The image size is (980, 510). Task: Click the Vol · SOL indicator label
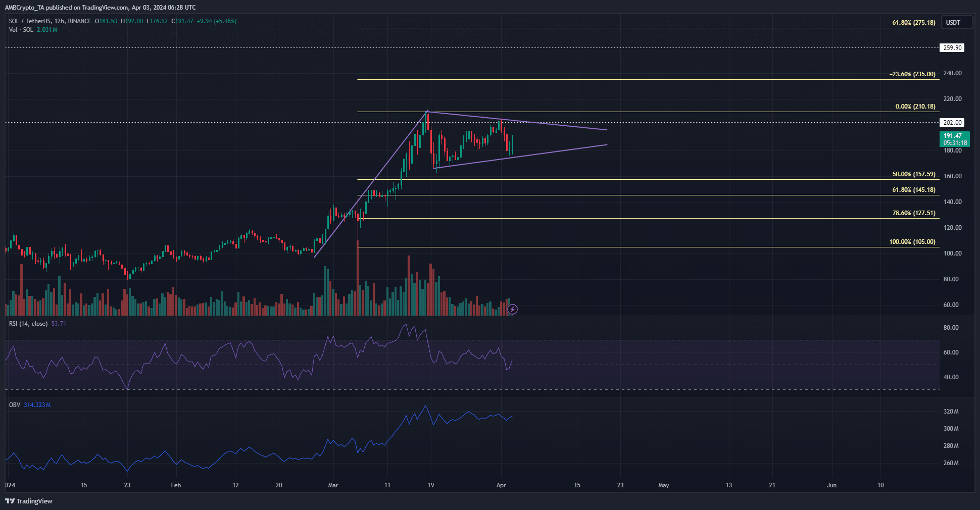tap(21, 30)
